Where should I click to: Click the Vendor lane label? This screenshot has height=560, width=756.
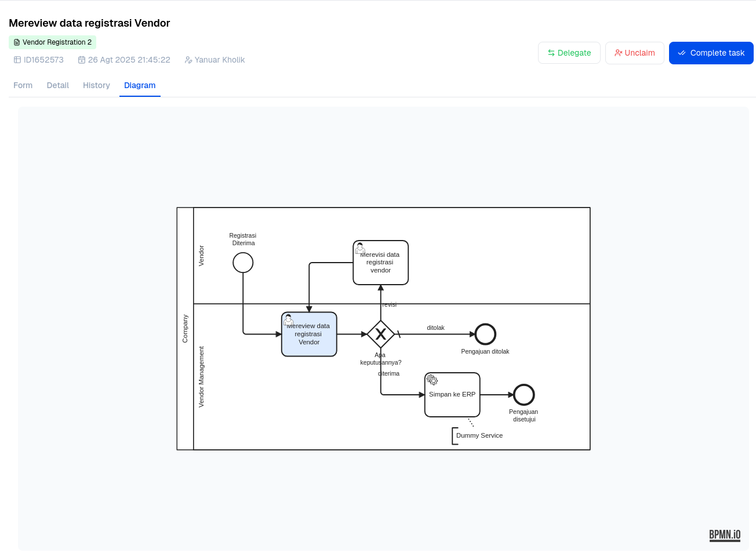[x=202, y=256]
